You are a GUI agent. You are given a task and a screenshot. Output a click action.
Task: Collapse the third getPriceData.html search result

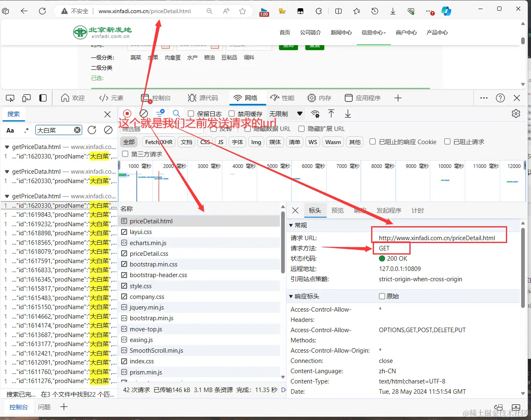point(7,196)
